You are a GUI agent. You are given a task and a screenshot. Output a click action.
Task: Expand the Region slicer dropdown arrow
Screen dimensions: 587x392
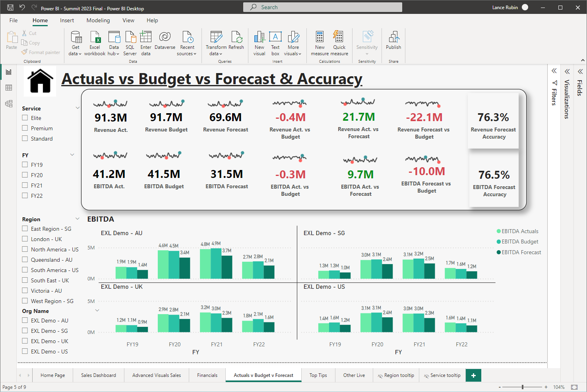(x=77, y=219)
